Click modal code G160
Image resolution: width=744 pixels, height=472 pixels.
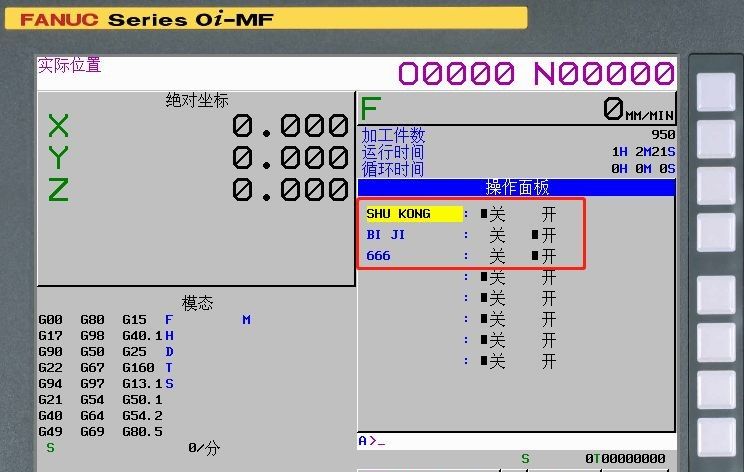point(138,368)
